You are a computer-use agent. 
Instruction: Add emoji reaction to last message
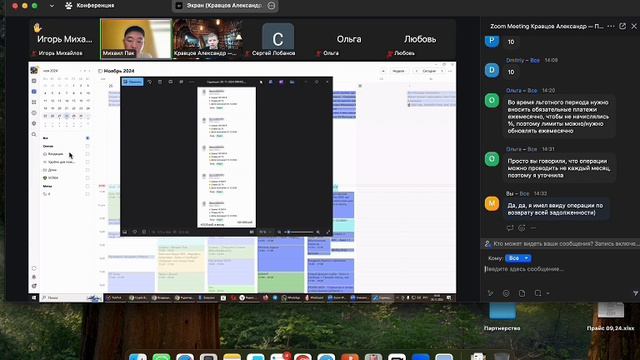tap(522, 228)
